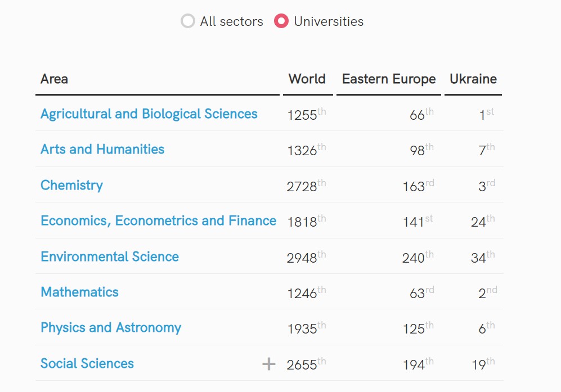This screenshot has height=392, width=561.
Task: Click the World column header
Action: (307, 79)
